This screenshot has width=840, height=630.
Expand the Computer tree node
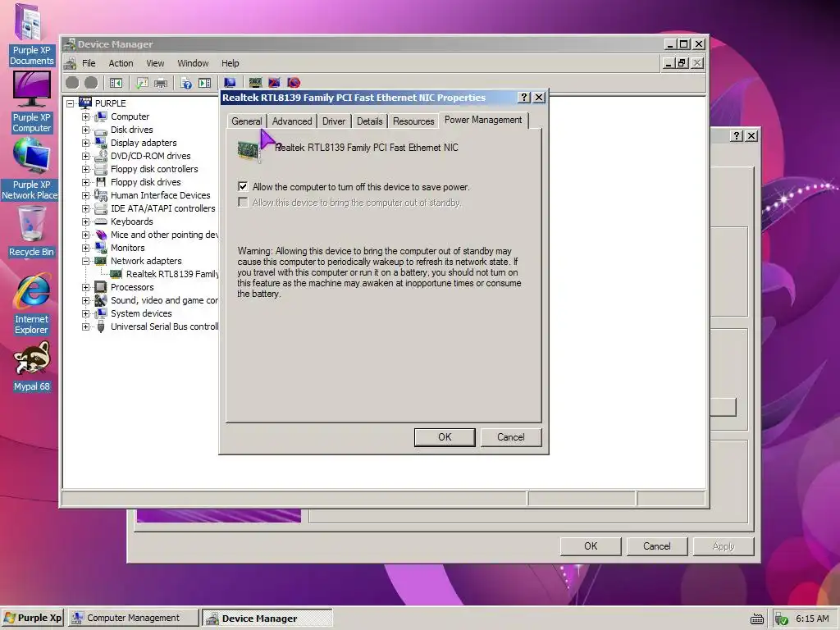85,116
